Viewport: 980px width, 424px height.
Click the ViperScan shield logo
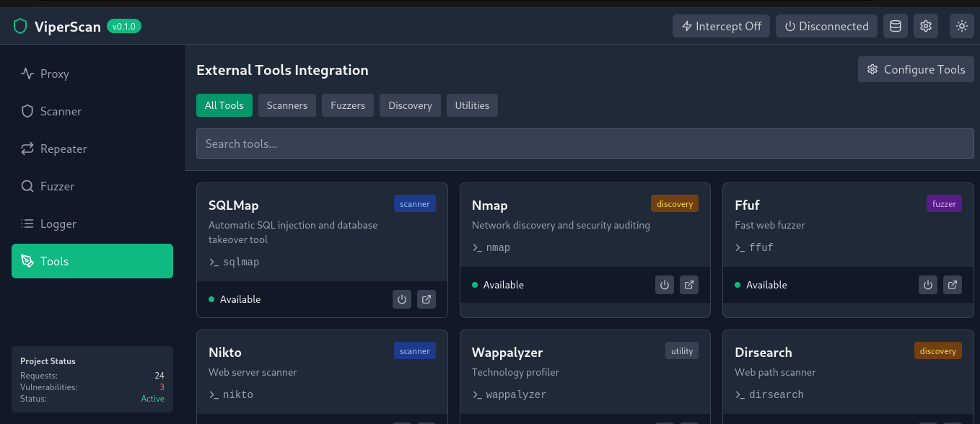coord(20,27)
